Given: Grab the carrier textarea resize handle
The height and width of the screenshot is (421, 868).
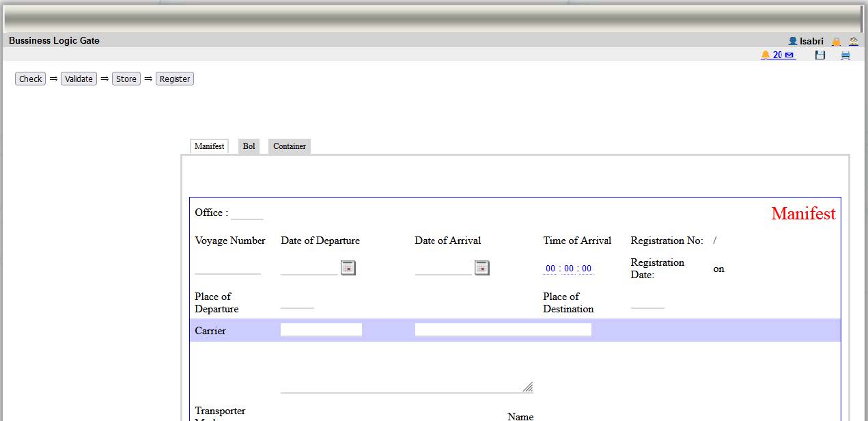Looking at the screenshot, I should pyautogui.click(x=528, y=387).
